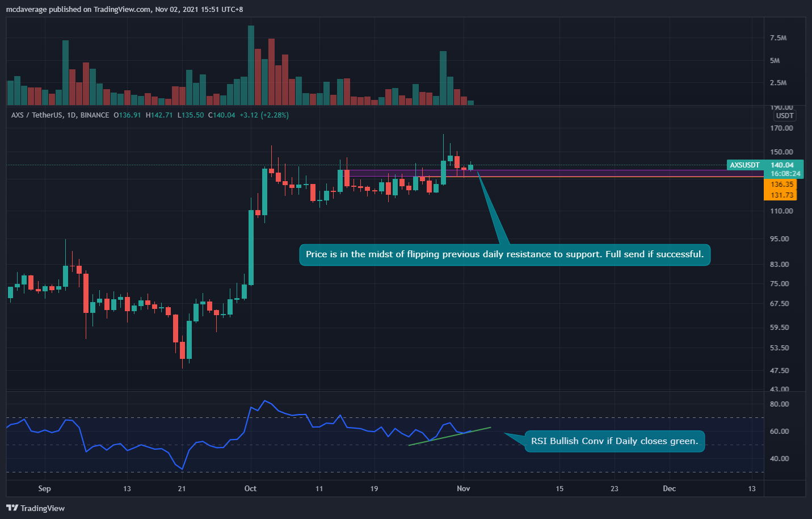Click the orange 136.35 price label
Image resolution: width=812 pixels, height=519 pixels.
[x=781, y=185]
